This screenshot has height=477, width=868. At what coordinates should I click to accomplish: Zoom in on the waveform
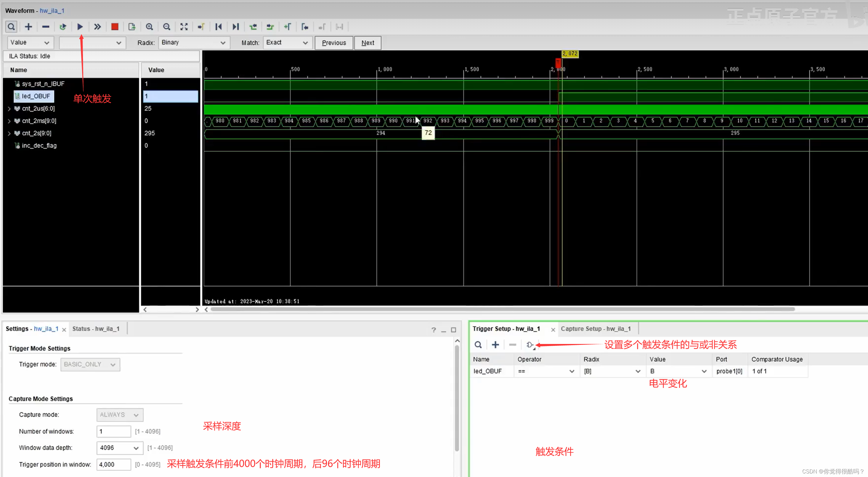150,27
